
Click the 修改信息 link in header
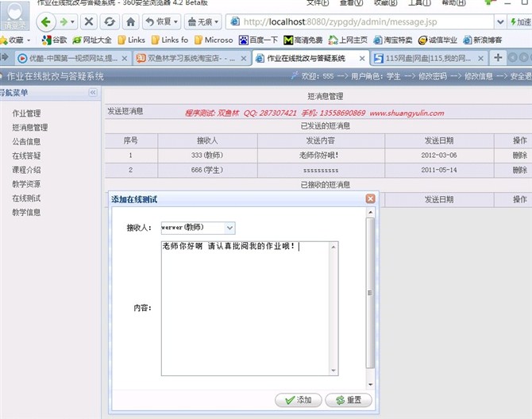(478, 76)
